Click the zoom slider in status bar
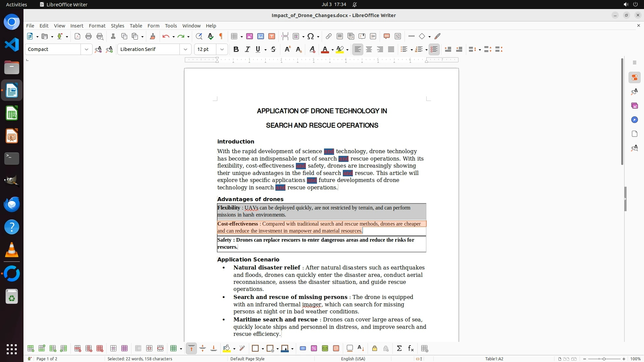 coord(604,359)
